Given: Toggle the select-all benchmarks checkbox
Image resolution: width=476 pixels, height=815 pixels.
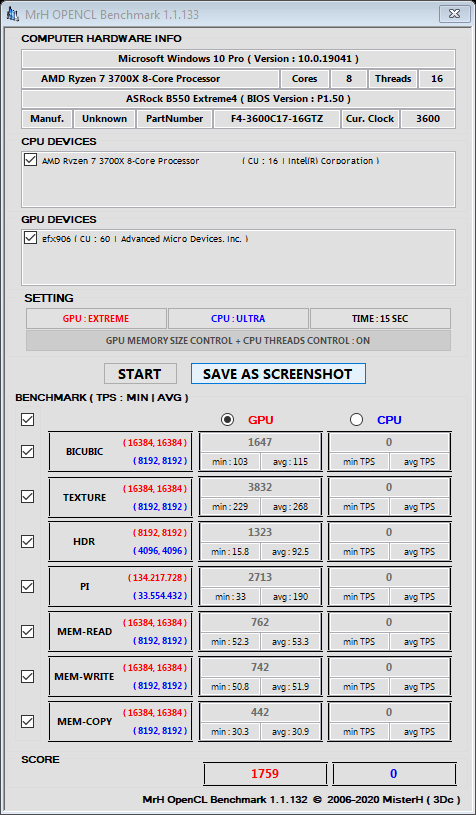Looking at the screenshot, I should tap(28, 419).
